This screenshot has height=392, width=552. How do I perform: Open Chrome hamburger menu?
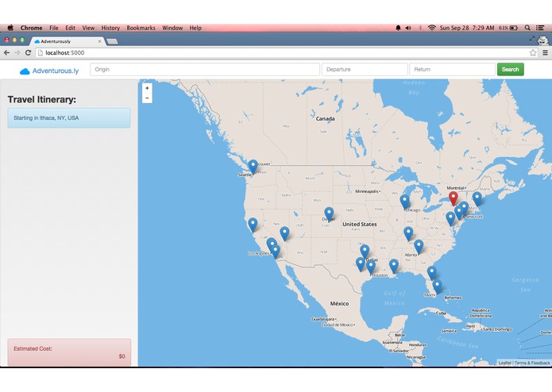(545, 52)
